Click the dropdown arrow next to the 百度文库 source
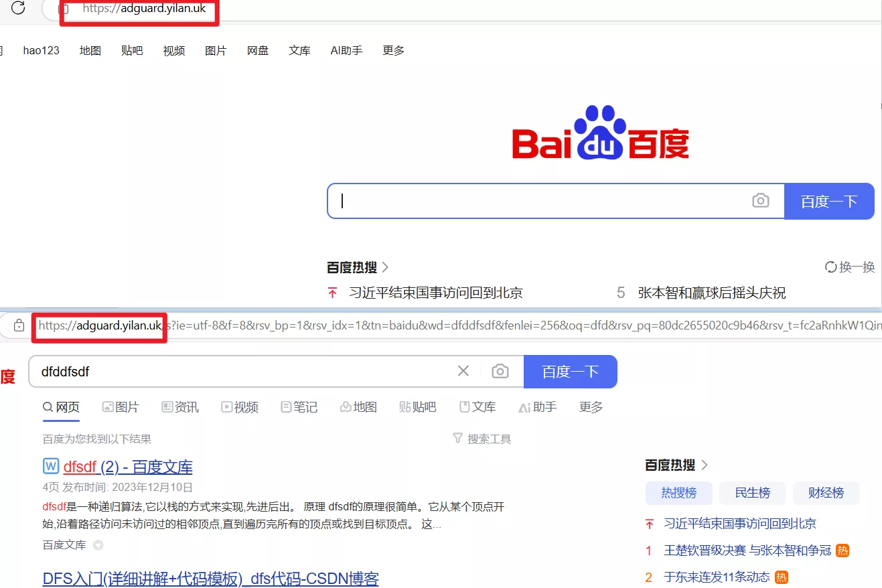The width and height of the screenshot is (882, 588). (x=98, y=545)
